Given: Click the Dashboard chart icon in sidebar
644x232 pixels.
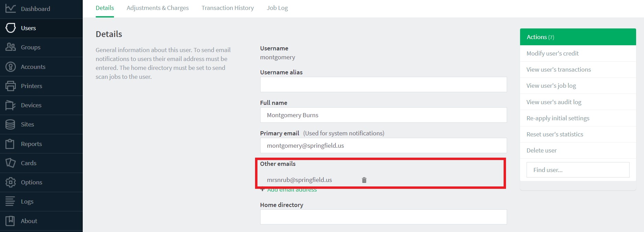Looking at the screenshot, I should 11,9.
